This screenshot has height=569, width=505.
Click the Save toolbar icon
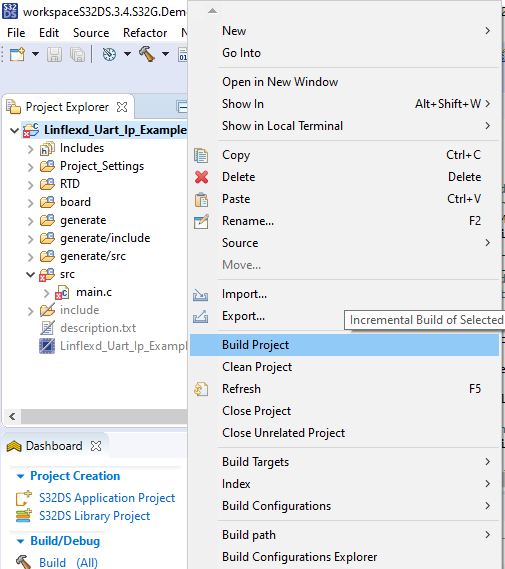coord(54,54)
